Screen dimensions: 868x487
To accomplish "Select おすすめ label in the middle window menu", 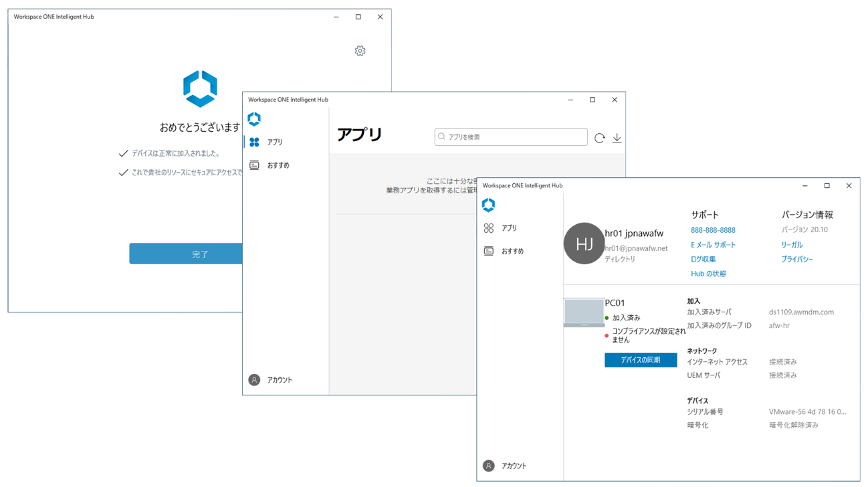I will click(278, 165).
